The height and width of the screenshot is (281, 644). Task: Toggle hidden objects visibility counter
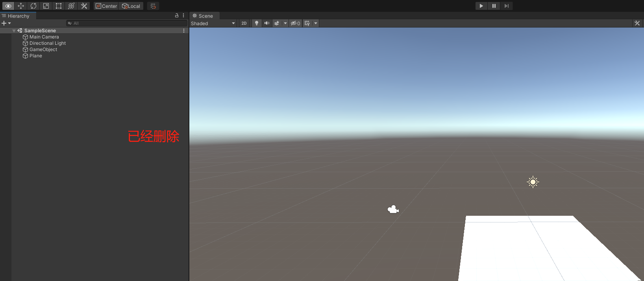[x=295, y=23]
